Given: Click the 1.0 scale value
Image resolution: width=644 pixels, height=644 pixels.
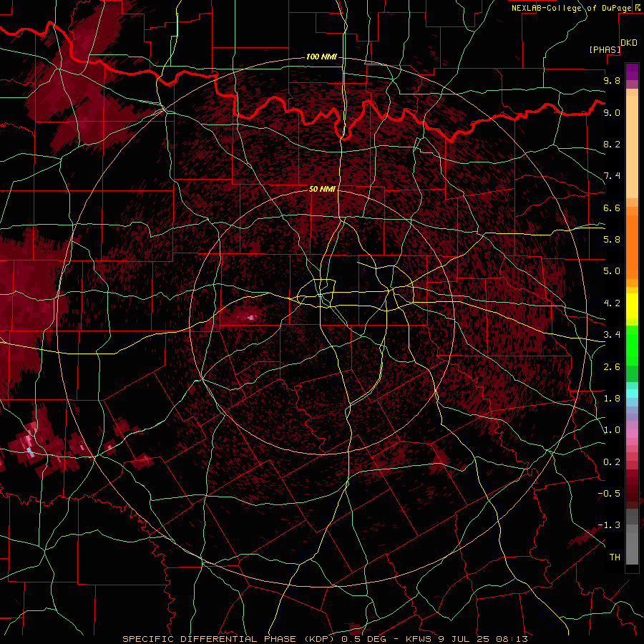Looking at the screenshot, I should [x=612, y=430].
